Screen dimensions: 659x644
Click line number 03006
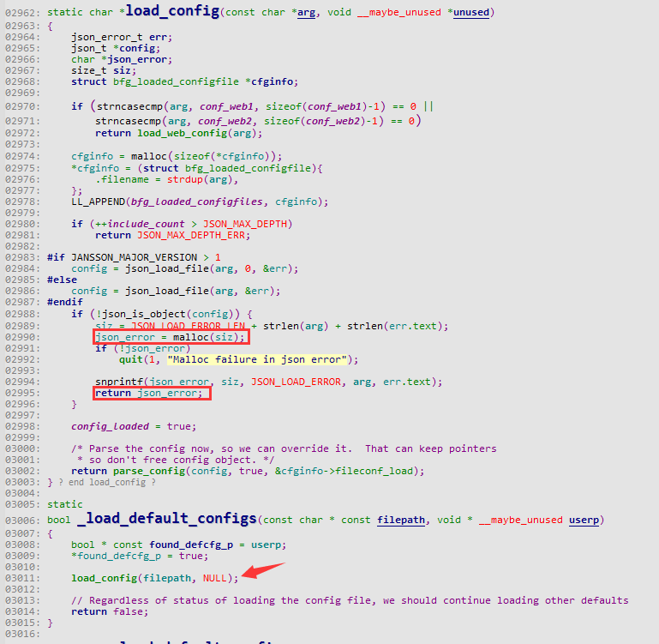point(22,521)
